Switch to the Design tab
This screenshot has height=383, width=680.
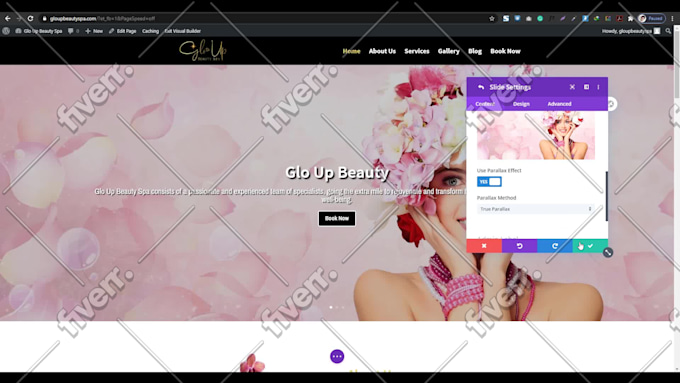click(521, 104)
